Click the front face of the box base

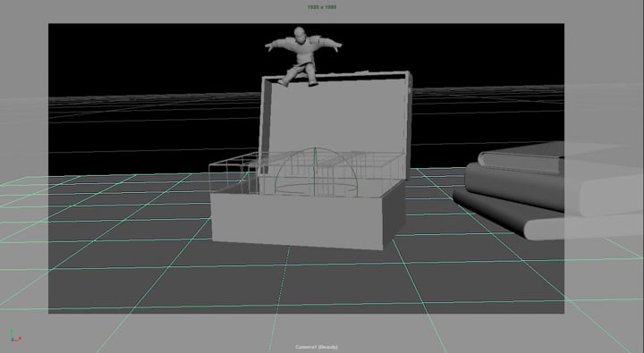(298, 220)
